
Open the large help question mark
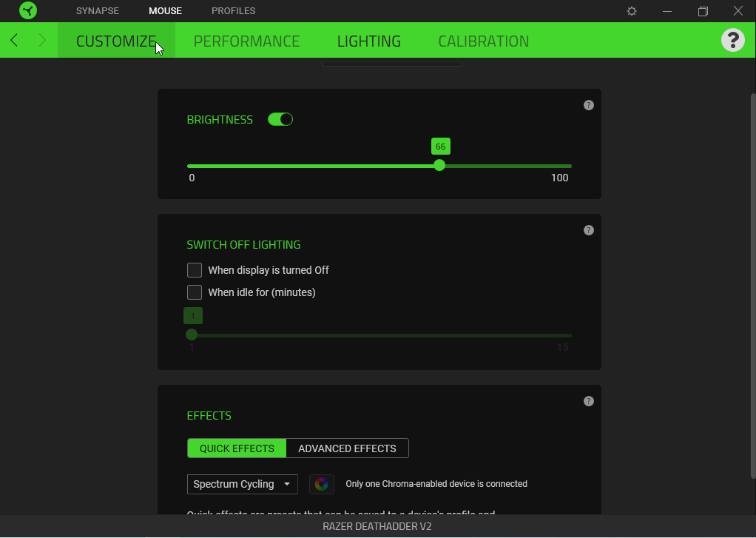click(x=733, y=40)
